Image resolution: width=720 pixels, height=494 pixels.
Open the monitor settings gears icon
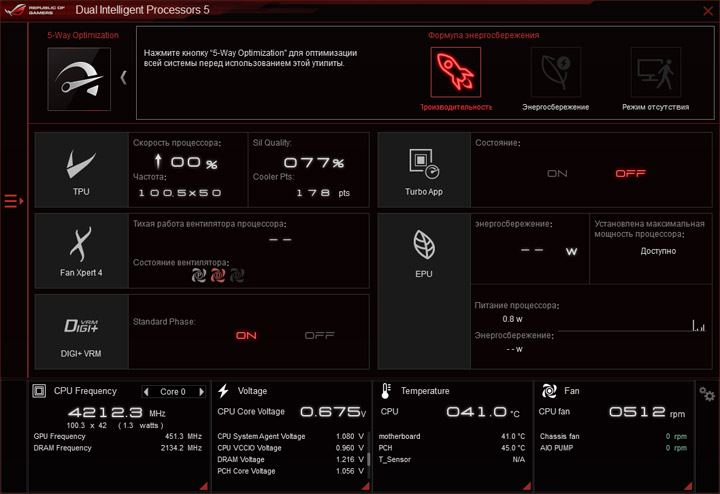(707, 394)
